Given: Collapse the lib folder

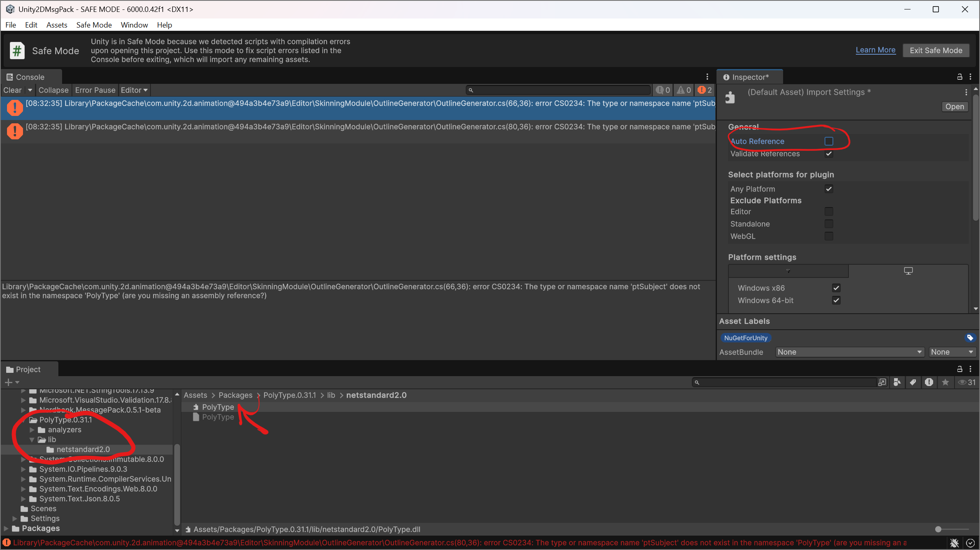Looking at the screenshot, I should 32,440.
